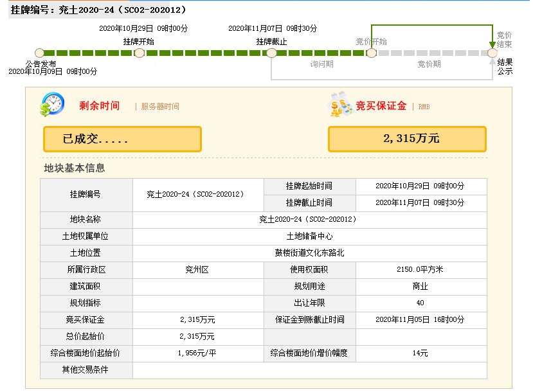Select the 1,956元/平 starting floor price cell
The image size is (533, 392).
(x=197, y=353)
